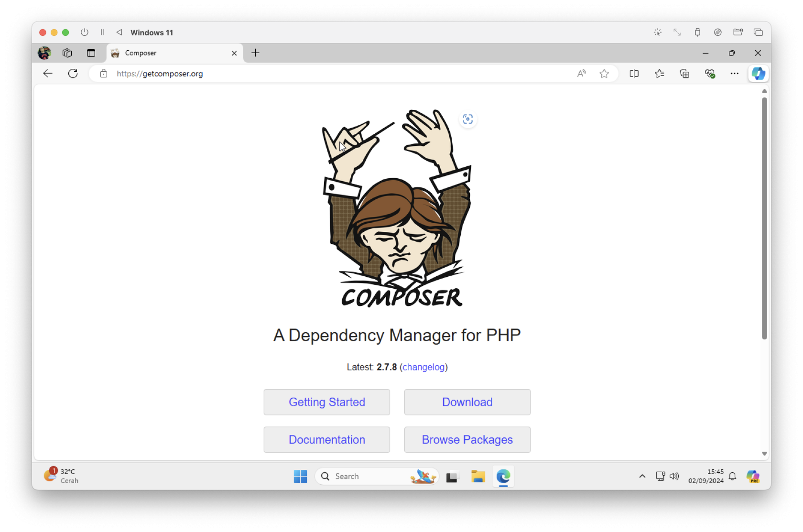
Task: Click the page's vertical scrollbar thumb
Action: 764,218
